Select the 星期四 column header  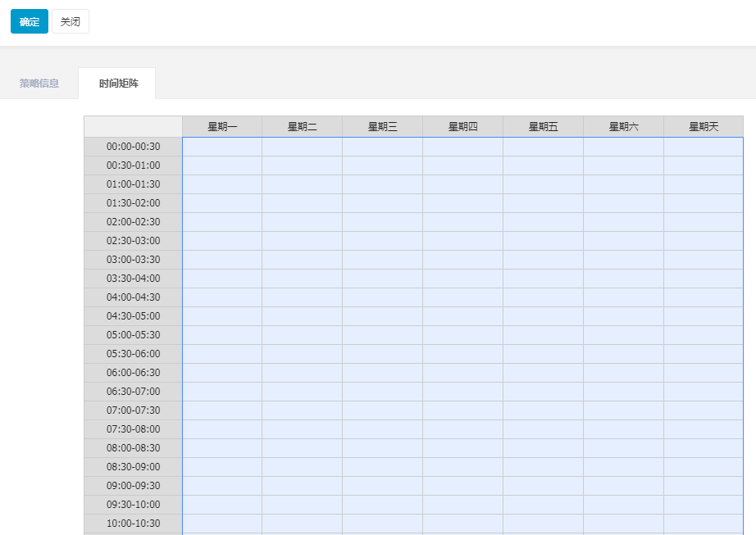[462, 127]
